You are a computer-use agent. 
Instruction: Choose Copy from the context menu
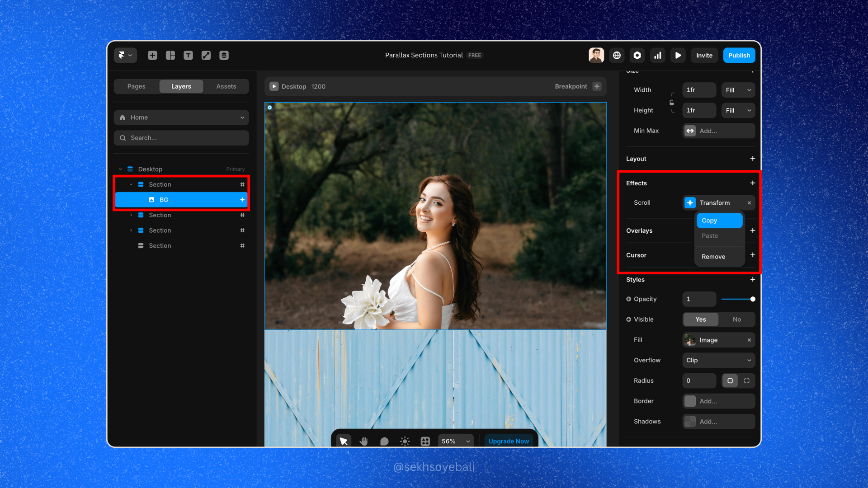click(x=719, y=221)
